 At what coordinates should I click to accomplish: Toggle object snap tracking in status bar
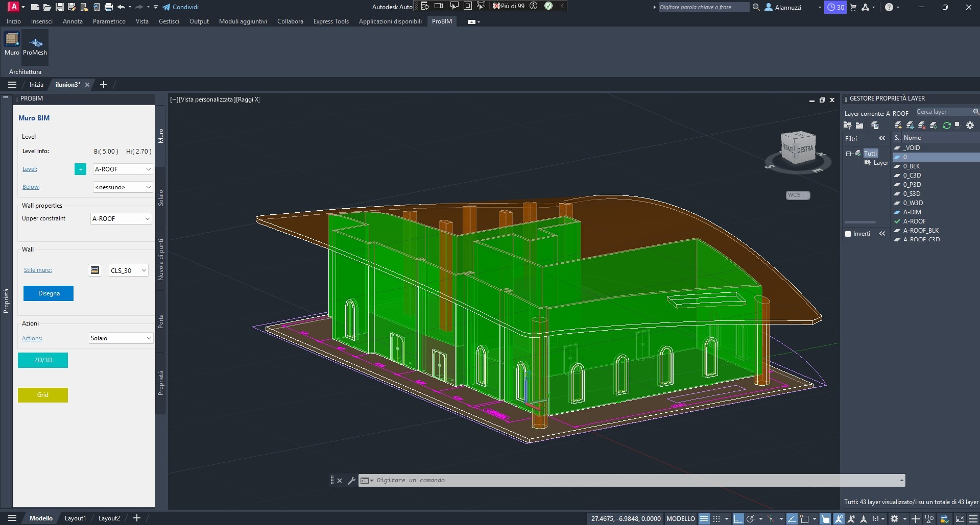click(792, 518)
